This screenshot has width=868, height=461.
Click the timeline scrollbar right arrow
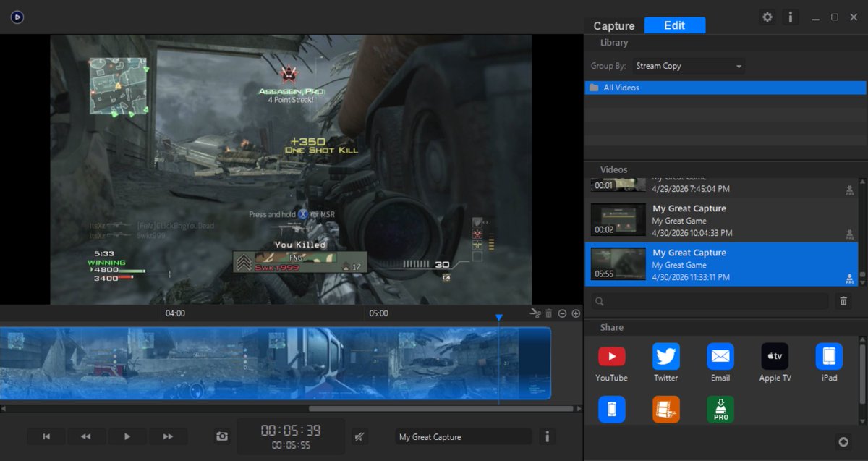[579, 409]
